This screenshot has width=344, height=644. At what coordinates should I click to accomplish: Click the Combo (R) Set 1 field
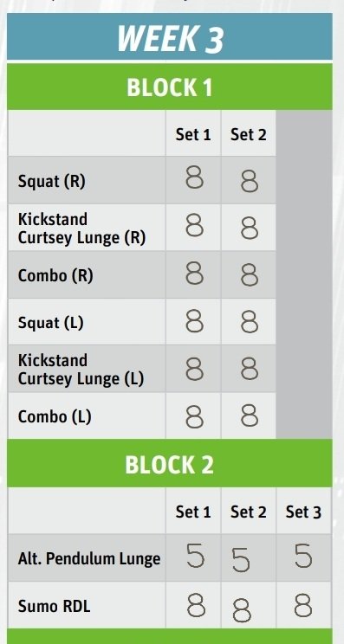pos(193,274)
